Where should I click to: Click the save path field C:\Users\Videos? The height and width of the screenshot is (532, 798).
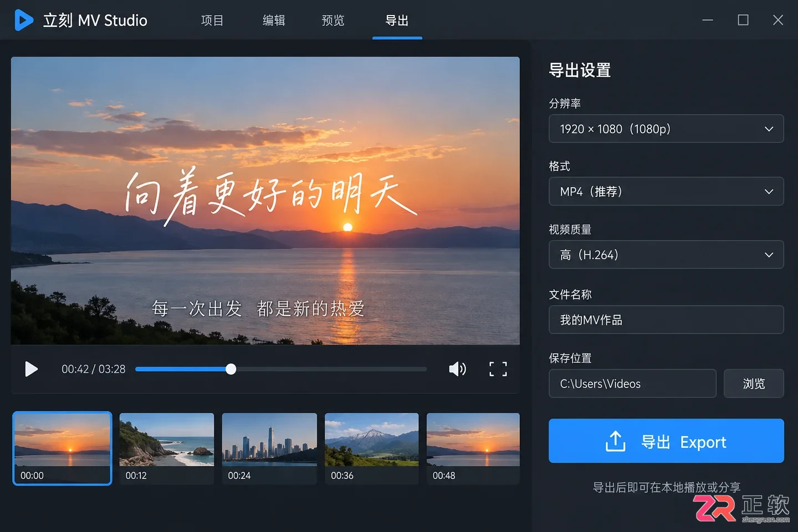coord(632,383)
